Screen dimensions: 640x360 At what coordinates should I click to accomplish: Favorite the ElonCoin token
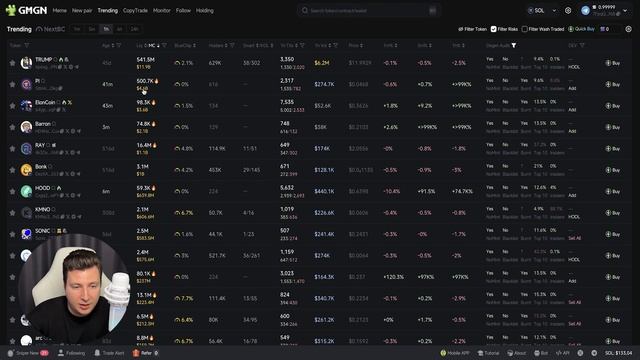tap(12, 106)
